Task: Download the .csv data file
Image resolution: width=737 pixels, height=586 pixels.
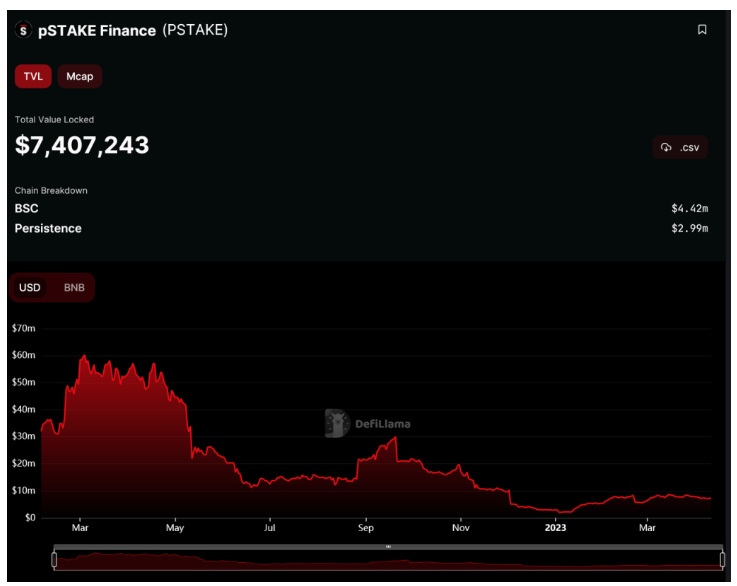Action: (x=680, y=148)
